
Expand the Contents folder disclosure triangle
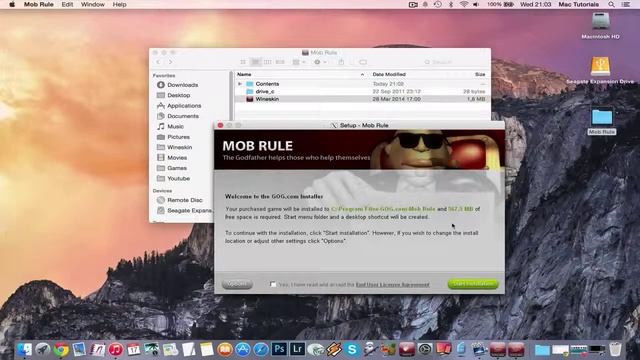(240, 84)
